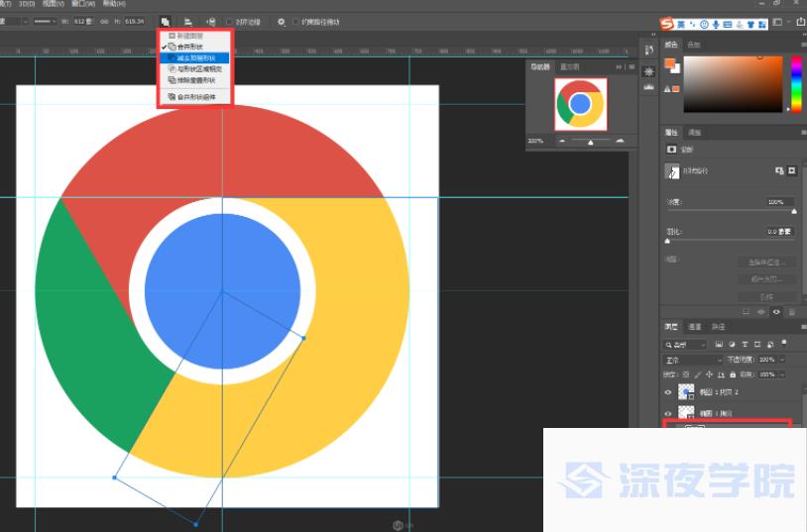Toggle the layer filter on/off switch
Viewport: 807px width, 532px height.
(x=784, y=342)
